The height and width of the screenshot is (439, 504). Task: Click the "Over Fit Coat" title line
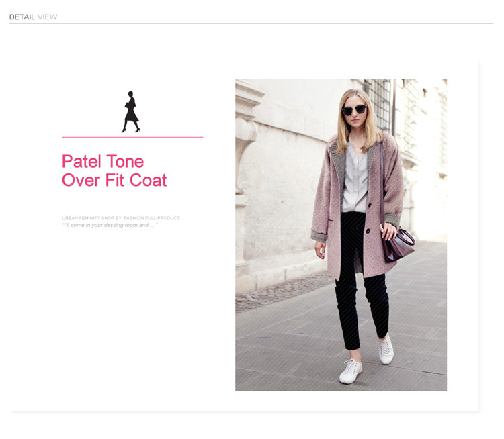point(114,180)
